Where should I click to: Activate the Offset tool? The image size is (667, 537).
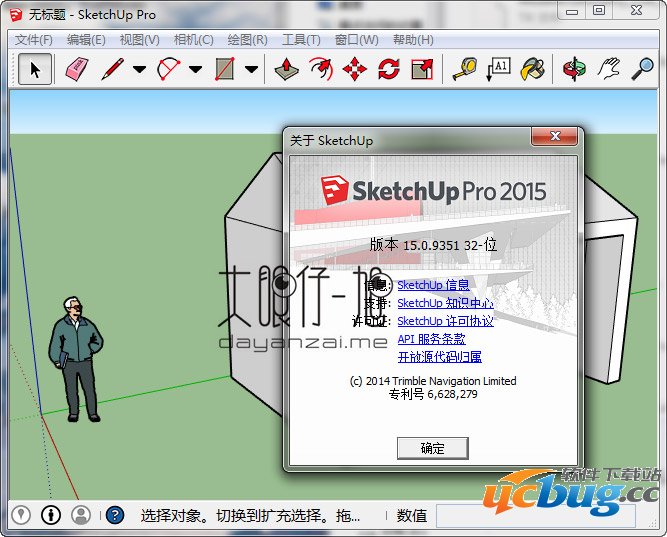click(321, 69)
